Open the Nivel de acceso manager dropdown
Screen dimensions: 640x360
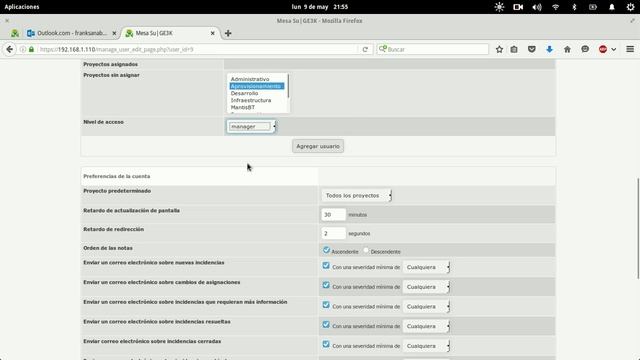pos(251,127)
